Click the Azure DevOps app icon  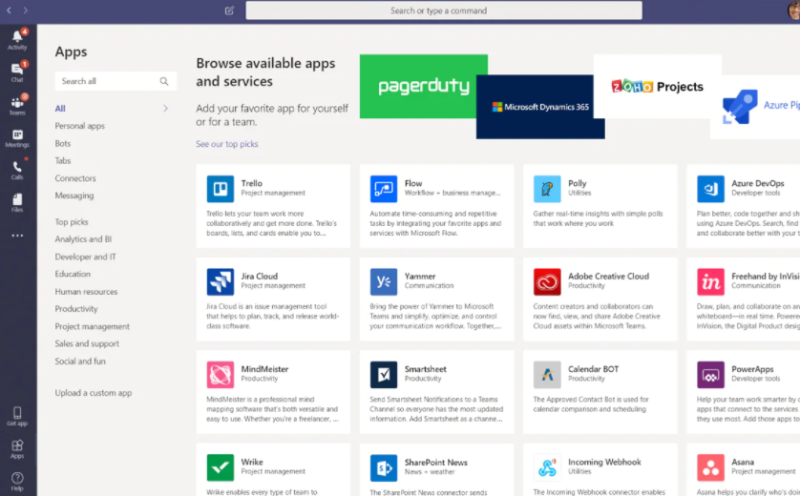tap(711, 189)
